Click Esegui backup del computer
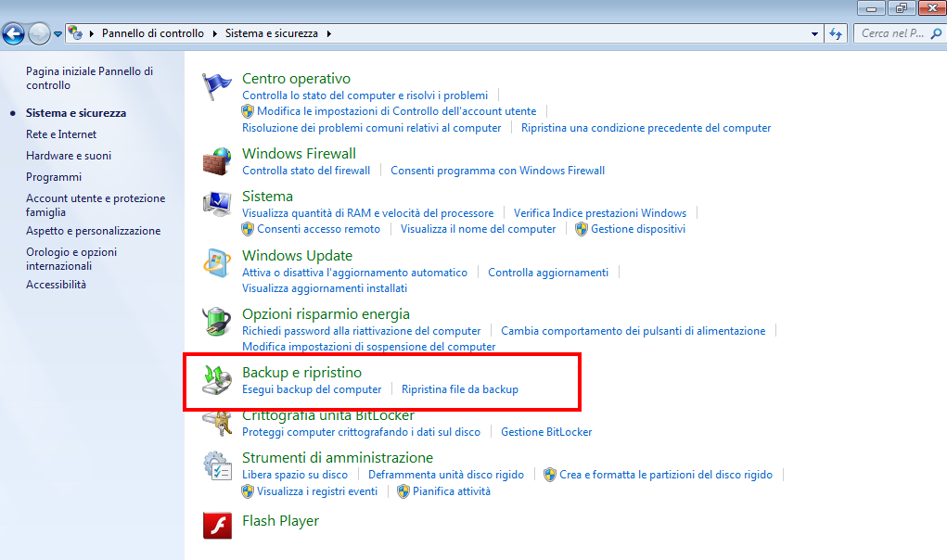 [312, 389]
